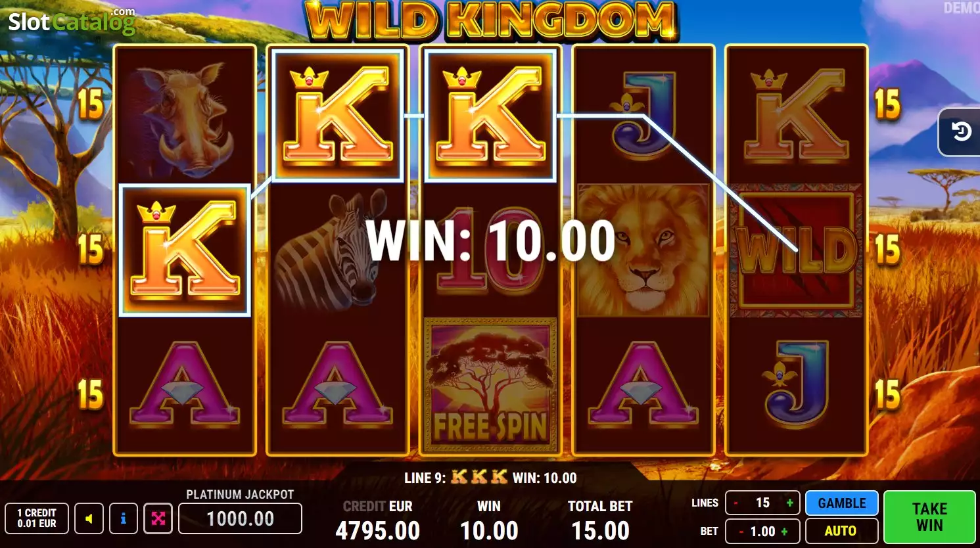The height and width of the screenshot is (548, 980).
Task: Toggle fullscreen with the pink arrows icon
Action: click(158, 518)
